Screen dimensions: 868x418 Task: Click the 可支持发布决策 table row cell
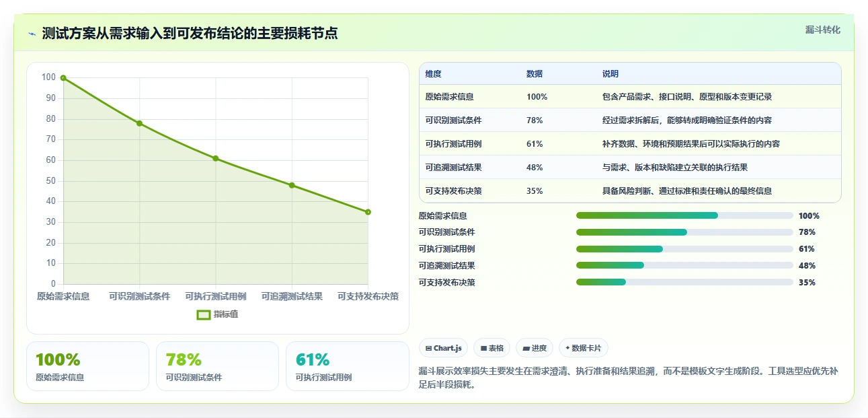click(x=453, y=191)
